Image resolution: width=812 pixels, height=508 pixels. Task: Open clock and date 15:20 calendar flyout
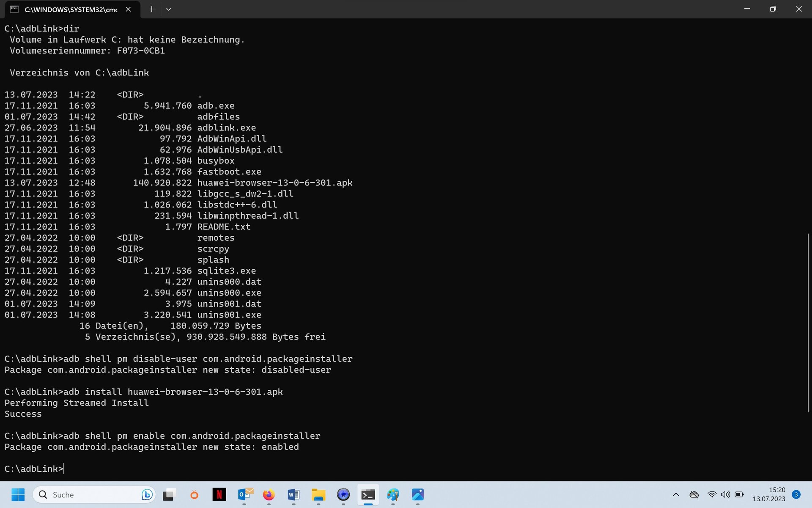768,494
